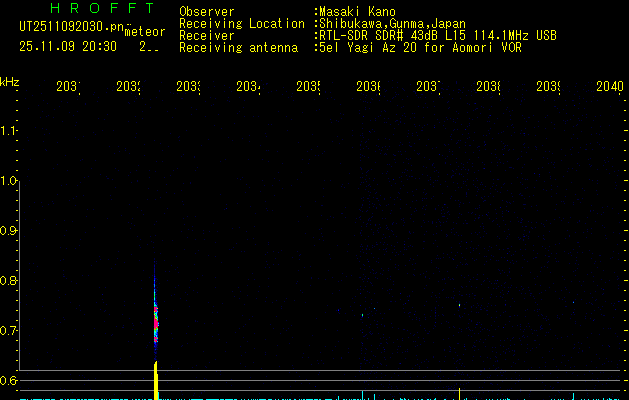
Task: Select the 0.7 frequency axis label
Action: coord(8,331)
